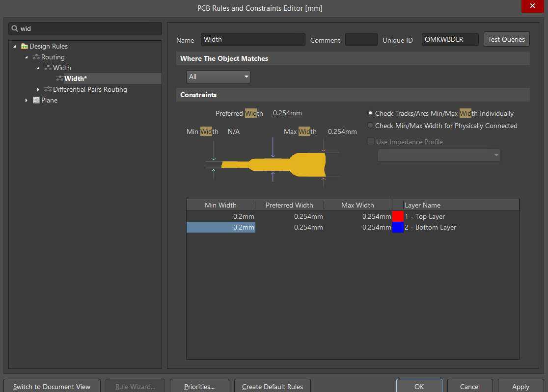Click the Differential Pairs Routing rule icon
The image size is (548, 392).
coord(48,89)
